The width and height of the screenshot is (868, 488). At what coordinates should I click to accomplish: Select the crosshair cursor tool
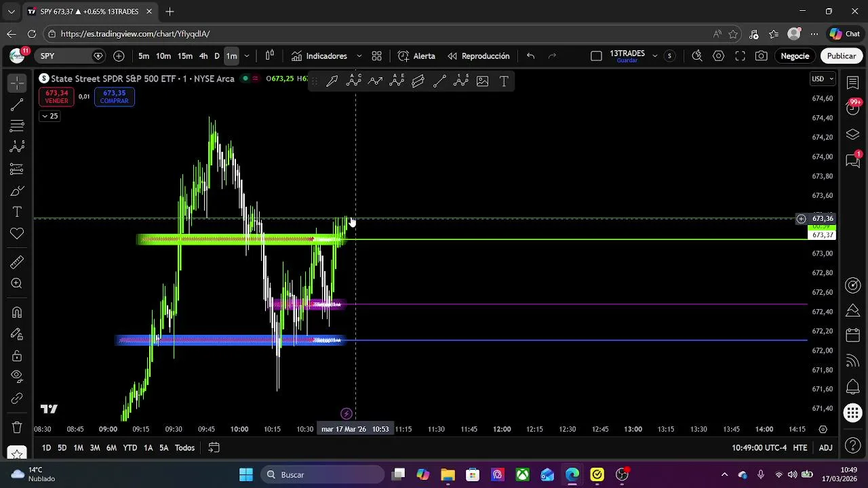point(17,83)
